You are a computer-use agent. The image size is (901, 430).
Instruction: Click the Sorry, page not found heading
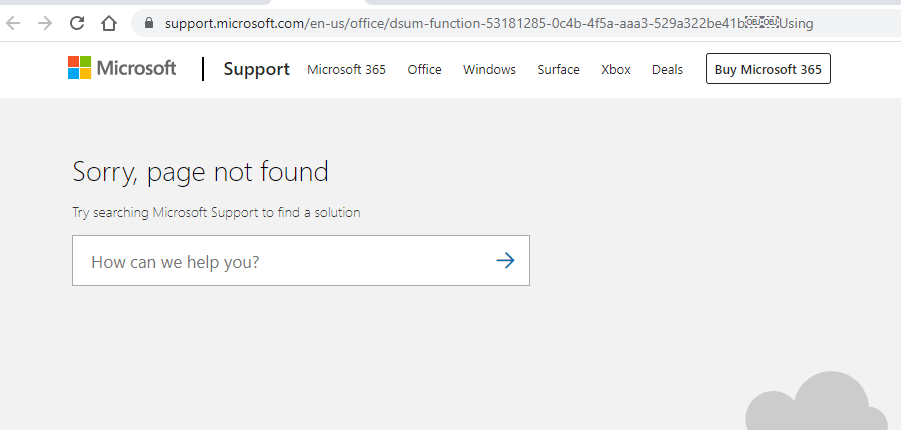pos(201,172)
